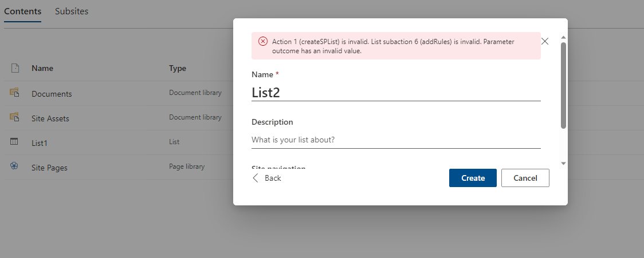Screen dimensions: 644x258
Task: Click the Documents library icon
Action: click(14, 93)
